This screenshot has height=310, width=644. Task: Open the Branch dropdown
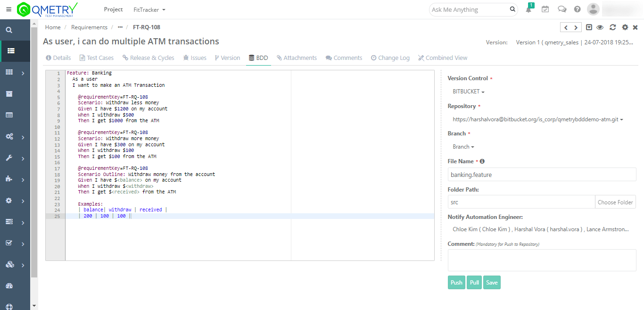click(x=463, y=147)
